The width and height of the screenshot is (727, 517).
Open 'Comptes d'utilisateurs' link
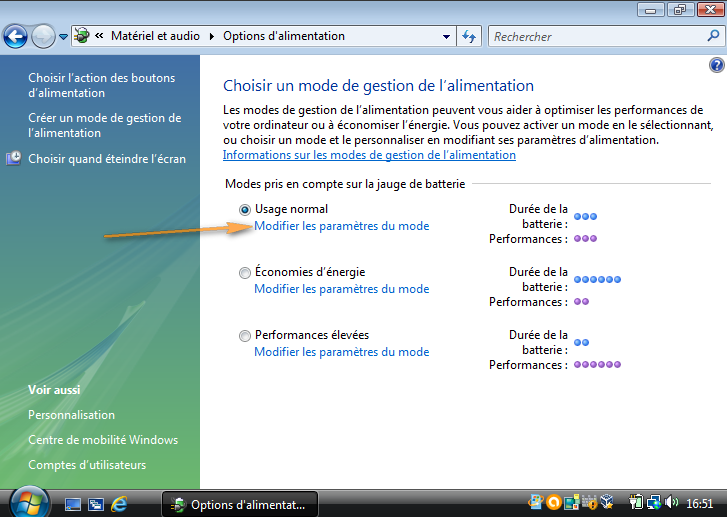(87, 465)
